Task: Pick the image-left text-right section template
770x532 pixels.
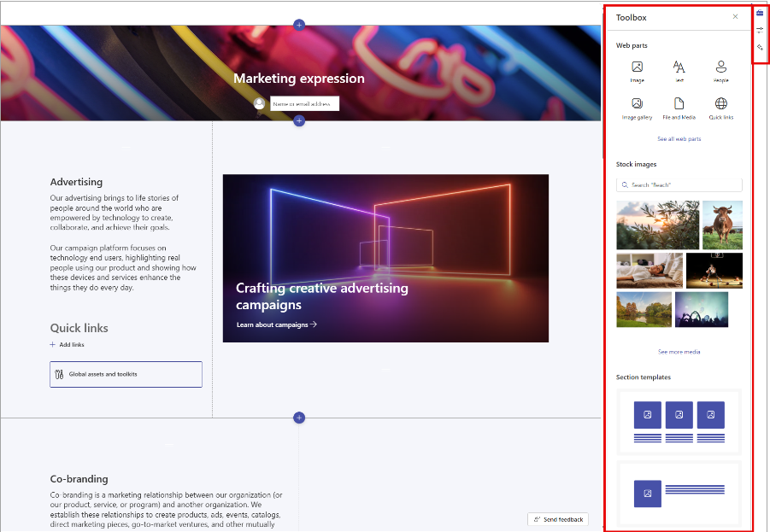Action: click(x=679, y=494)
